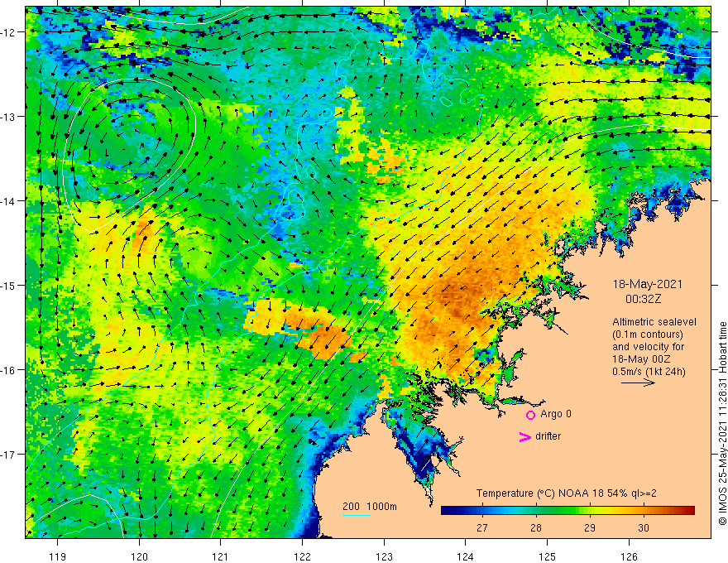The width and height of the screenshot is (728, 563).
Task: Click longitude label 122 on bottom axis
Action: (x=302, y=556)
